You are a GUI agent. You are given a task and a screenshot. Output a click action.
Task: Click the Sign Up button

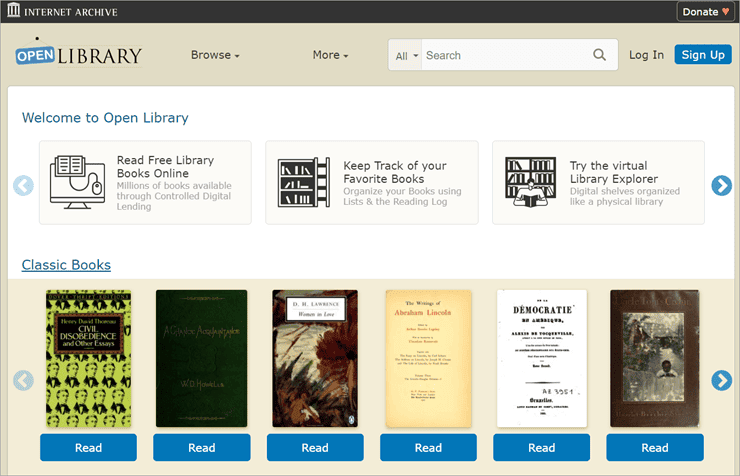[703, 55]
